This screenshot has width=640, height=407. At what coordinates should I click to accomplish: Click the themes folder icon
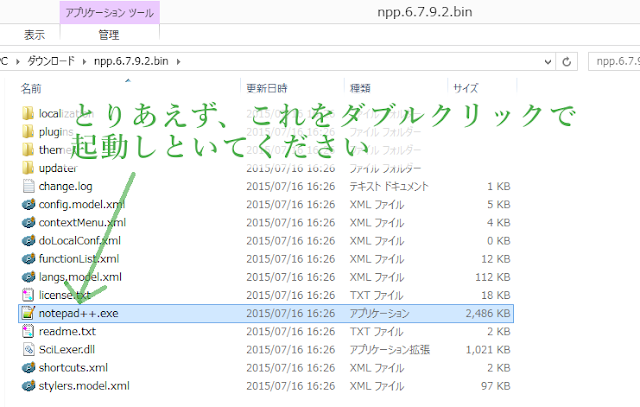click(x=28, y=150)
